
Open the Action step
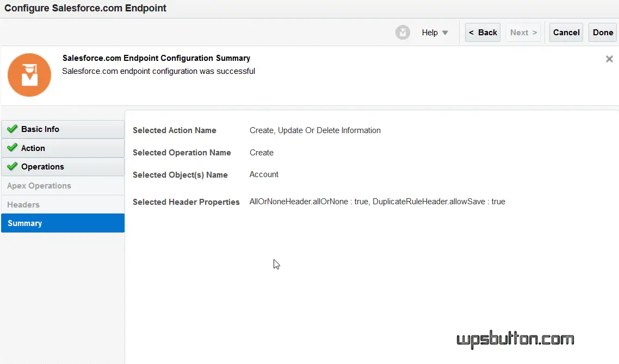[63, 148]
